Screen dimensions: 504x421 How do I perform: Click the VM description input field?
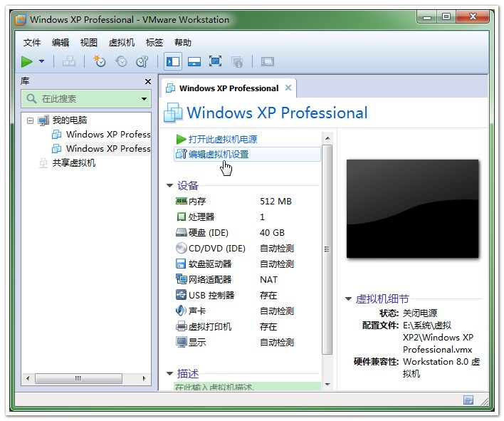pos(247,387)
